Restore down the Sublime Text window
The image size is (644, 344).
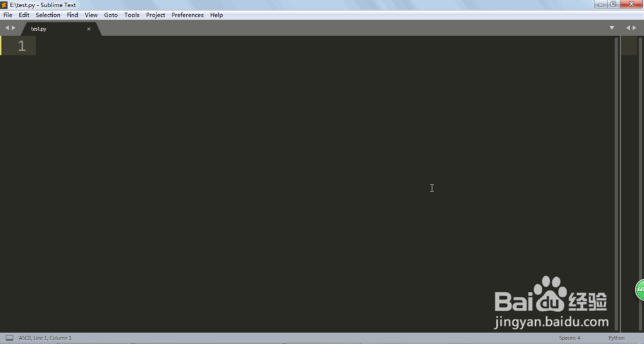pos(613,4)
